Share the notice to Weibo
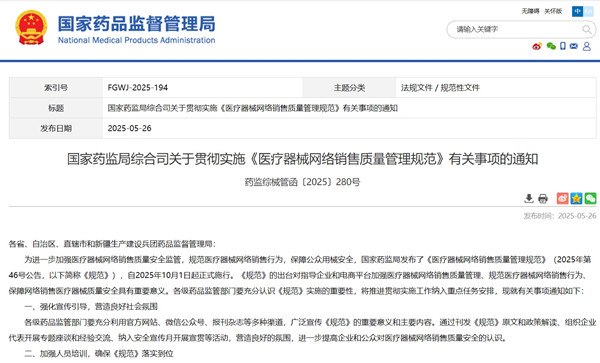The width and height of the screenshot is (600, 363). [x=562, y=198]
